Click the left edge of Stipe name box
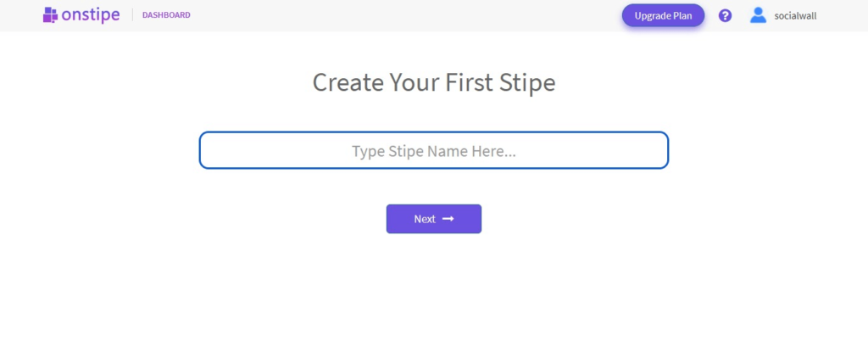Screen dimensions: 868x364 click(x=206, y=150)
